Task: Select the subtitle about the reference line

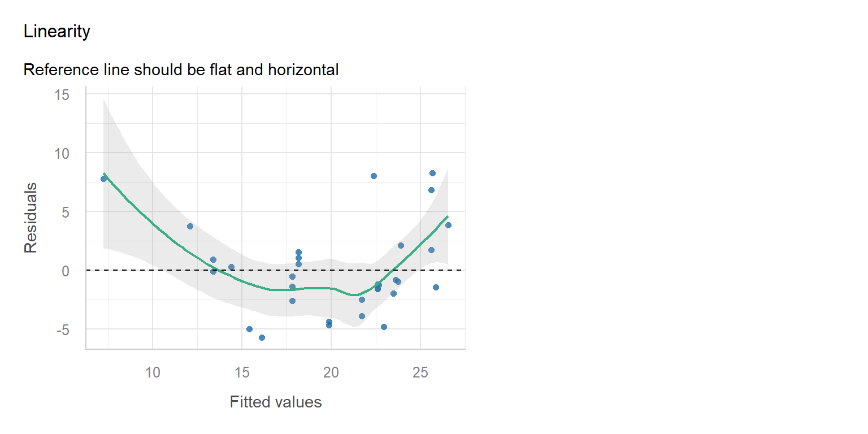Action: pos(181,70)
